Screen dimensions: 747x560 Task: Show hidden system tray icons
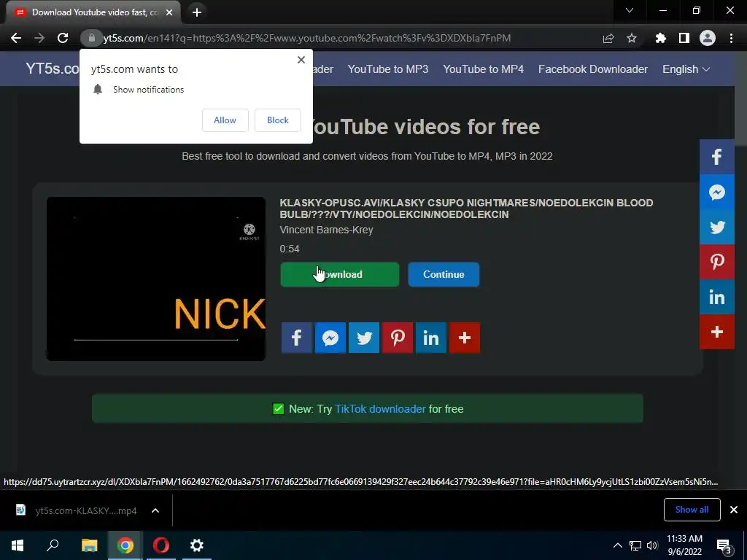point(617,545)
